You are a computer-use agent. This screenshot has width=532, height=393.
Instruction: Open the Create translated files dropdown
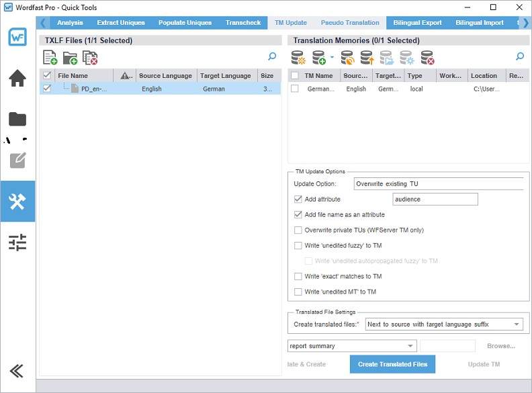[x=516, y=324]
